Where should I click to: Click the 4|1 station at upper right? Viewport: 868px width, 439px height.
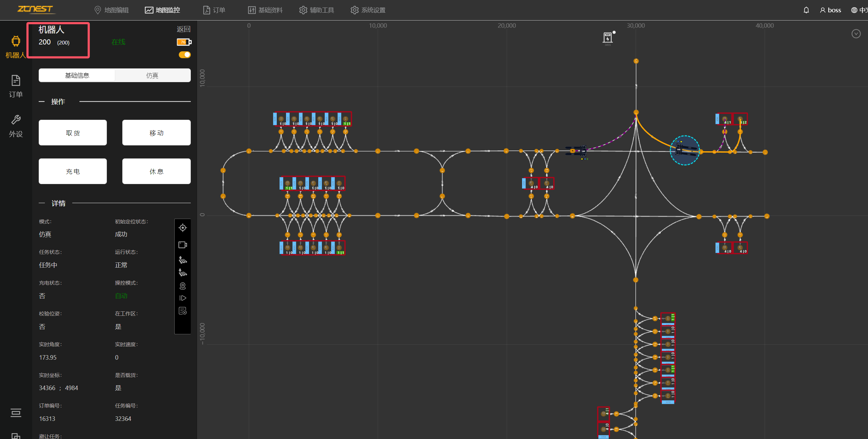tap(724, 119)
